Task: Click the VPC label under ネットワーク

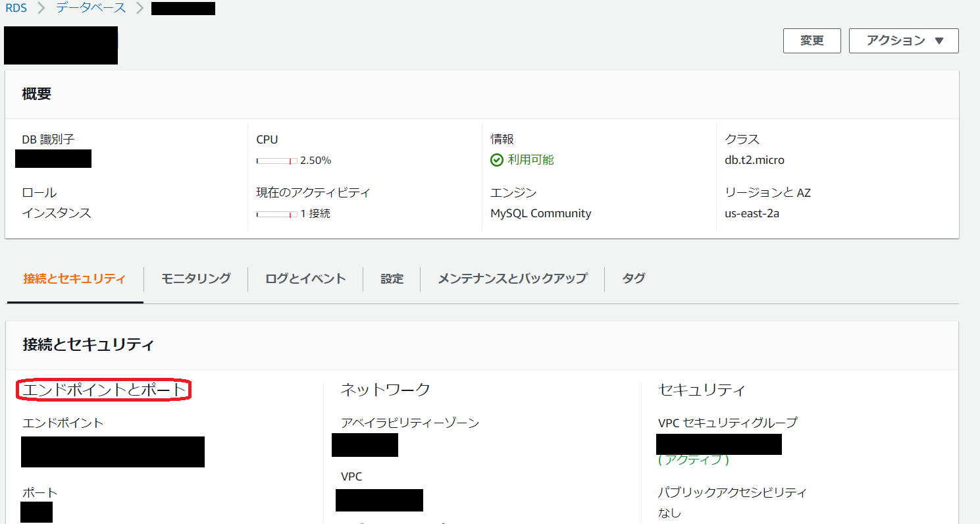Action: coord(351,476)
